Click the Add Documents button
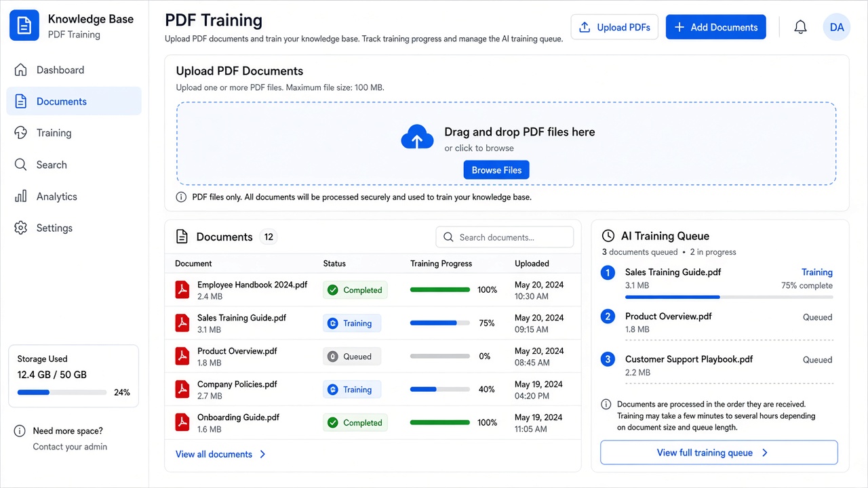Image resolution: width=868 pixels, height=488 pixels. [x=716, y=27]
